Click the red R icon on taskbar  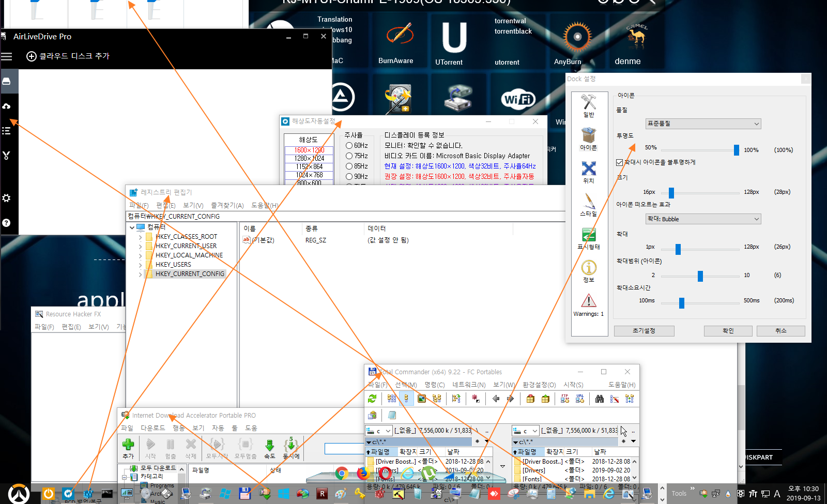pyautogui.click(x=322, y=494)
